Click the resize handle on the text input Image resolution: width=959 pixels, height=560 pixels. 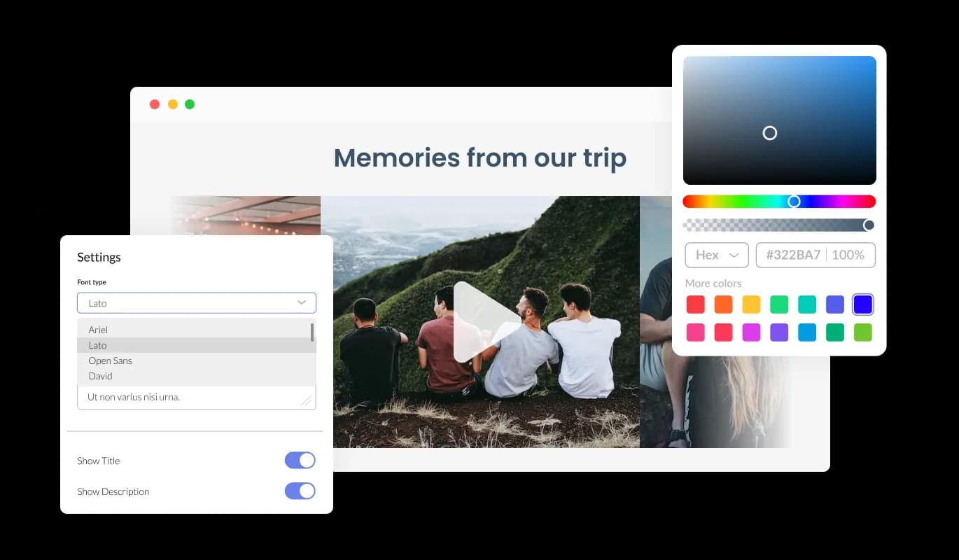(x=307, y=400)
